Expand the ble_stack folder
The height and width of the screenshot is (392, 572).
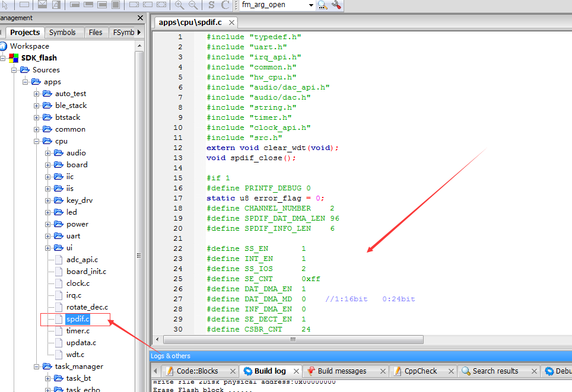pyautogui.click(x=36, y=106)
